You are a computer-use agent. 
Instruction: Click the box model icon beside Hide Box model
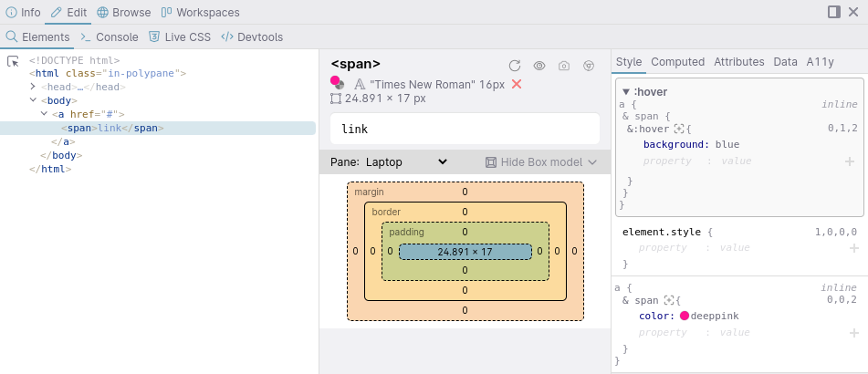click(x=490, y=162)
